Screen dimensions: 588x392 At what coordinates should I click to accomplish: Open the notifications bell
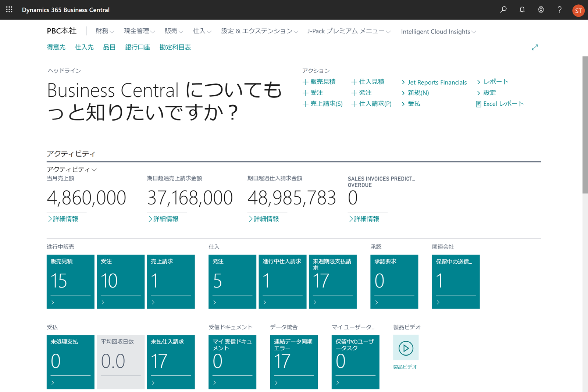pos(522,10)
